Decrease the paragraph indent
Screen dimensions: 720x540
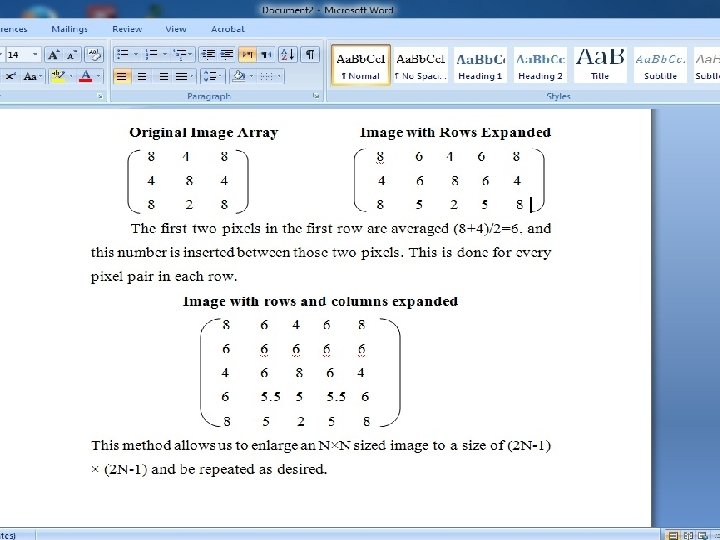(x=208, y=55)
